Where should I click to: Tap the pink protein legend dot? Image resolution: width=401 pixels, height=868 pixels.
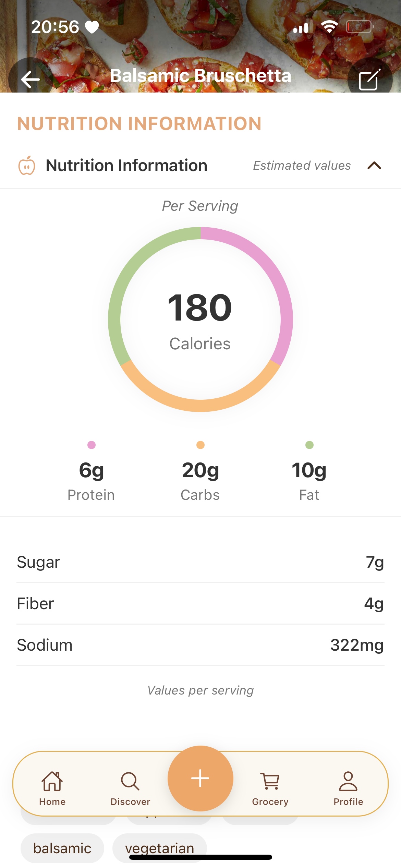[92, 445]
